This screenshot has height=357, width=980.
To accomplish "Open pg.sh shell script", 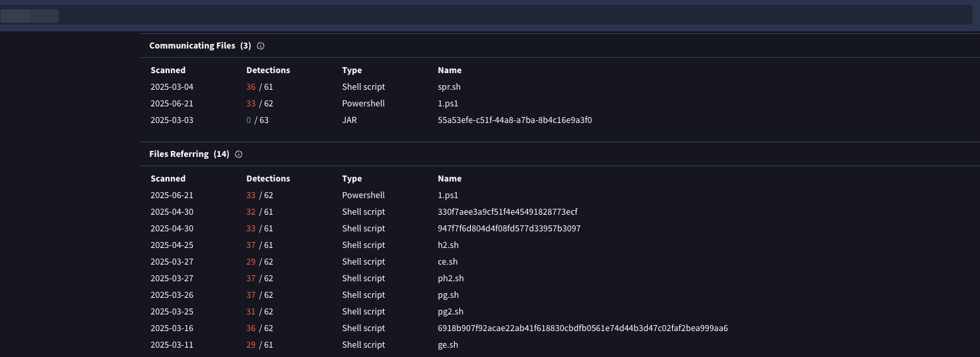I will click(448, 295).
